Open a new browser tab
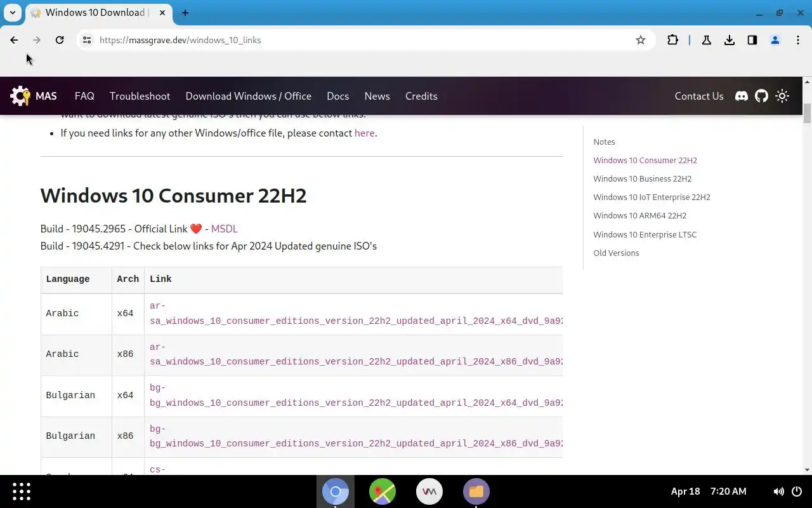812x508 pixels. pos(185,13)
